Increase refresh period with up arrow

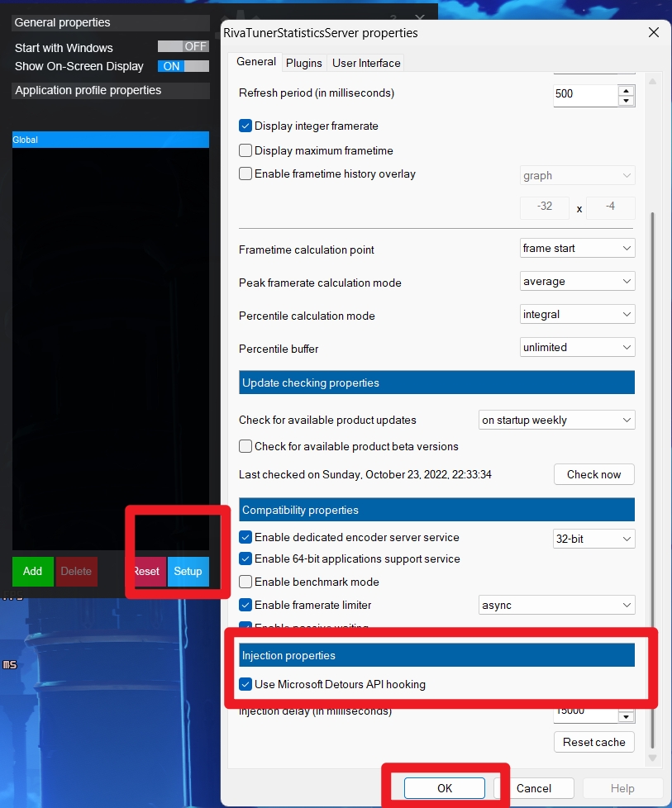626,89
